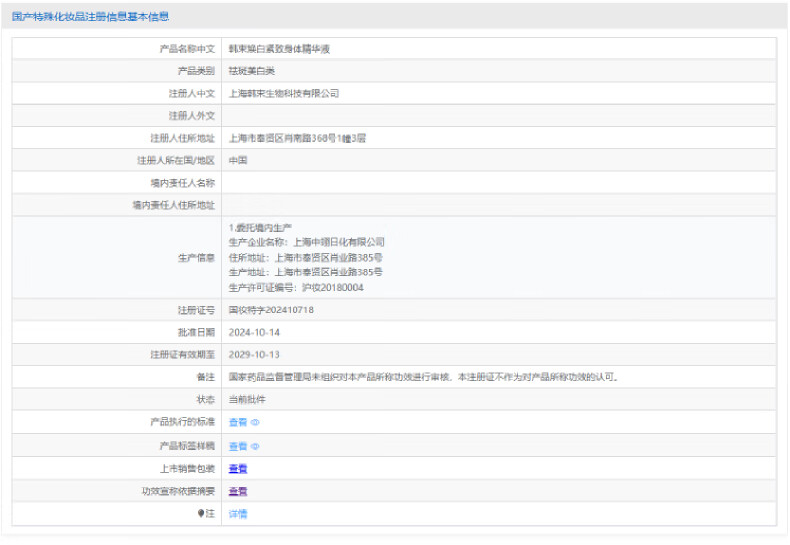Open the 详情 link in the 注 row
Viewport: 790px width, 545px height.
pyautogui.click(x=237, y=514)
